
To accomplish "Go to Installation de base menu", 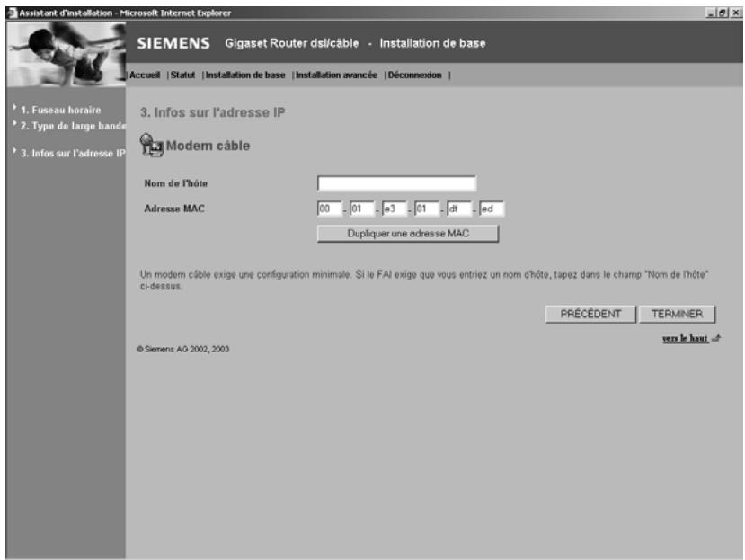I will click(x=245, y=76).
